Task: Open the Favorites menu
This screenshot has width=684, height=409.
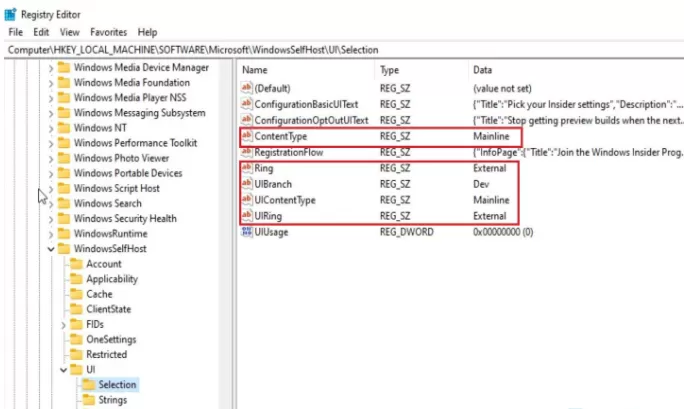Action: click(x=109, y=32)
